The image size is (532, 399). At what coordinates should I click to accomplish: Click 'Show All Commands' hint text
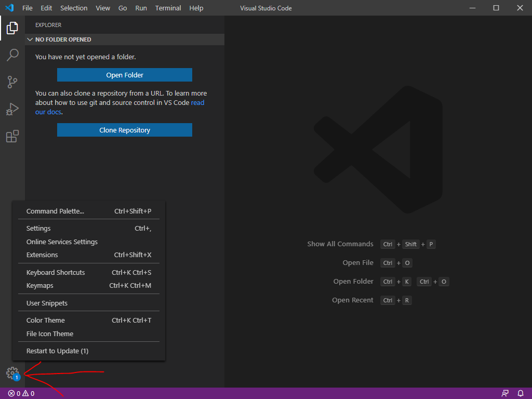point(340,244)
